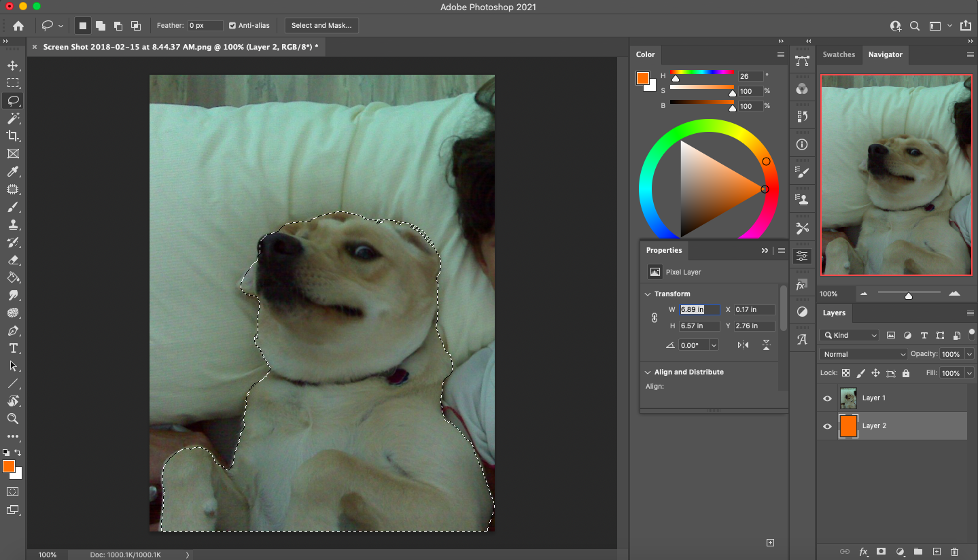978x560 pixels.
Task: Select the Brush tool
Action: [13, 207]
